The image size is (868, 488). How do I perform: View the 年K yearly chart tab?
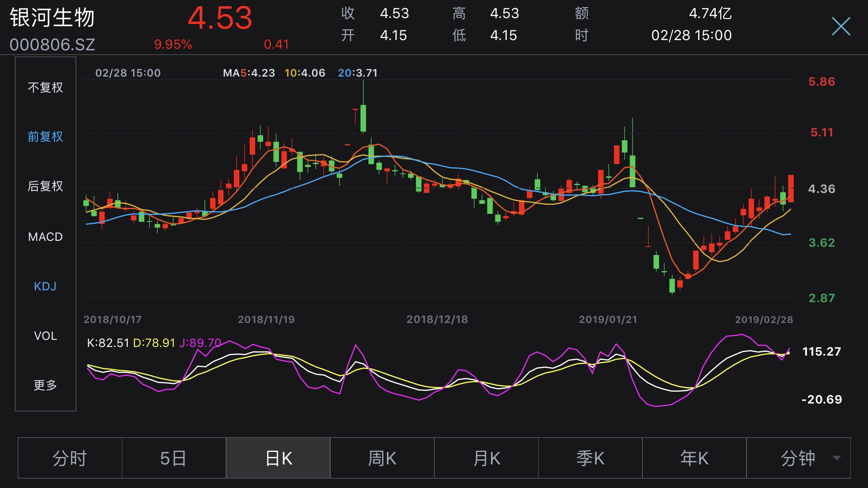(x=694, y=458)
